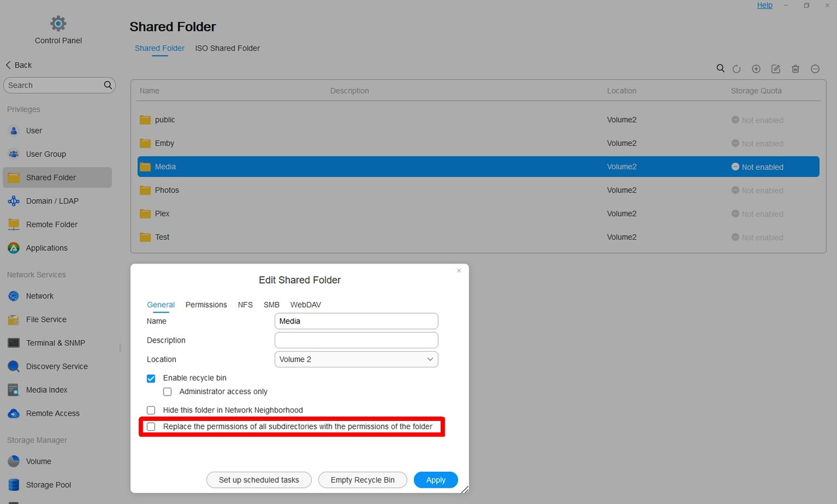Open the Remote Folder icon

[x=14, y=225]
